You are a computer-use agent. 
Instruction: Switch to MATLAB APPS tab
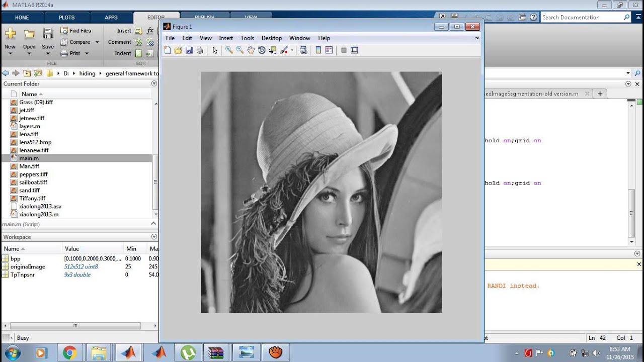coord(111,18)
